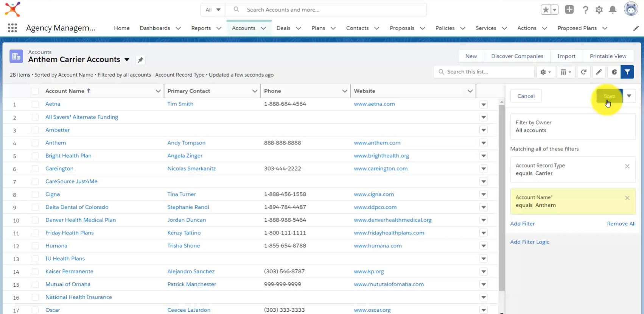
Task: Open the favorites list dropdown arrow
Action: (x=555, y=10)
